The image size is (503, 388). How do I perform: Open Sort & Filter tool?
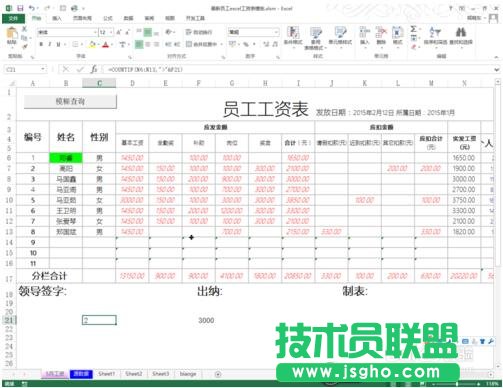coord(435,36)
